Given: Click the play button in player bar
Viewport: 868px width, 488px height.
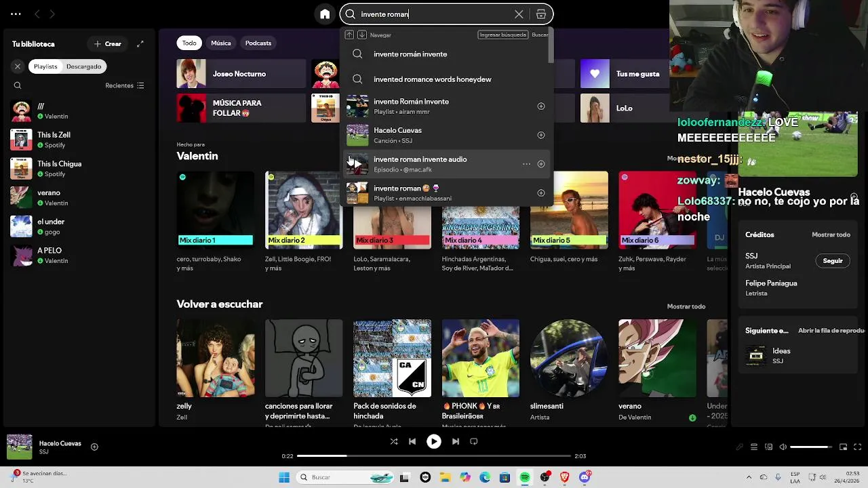Looking at the screenshot, I should (x=434, y=441).
